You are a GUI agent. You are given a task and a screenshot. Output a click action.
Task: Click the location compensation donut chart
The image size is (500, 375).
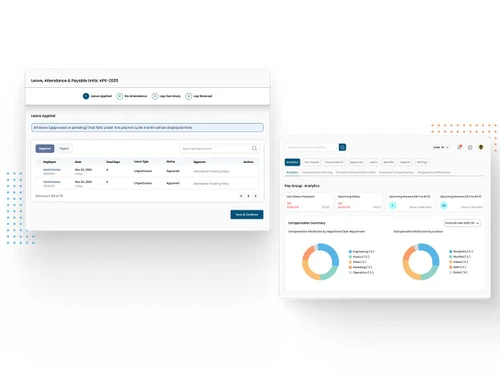pos(421,262)
